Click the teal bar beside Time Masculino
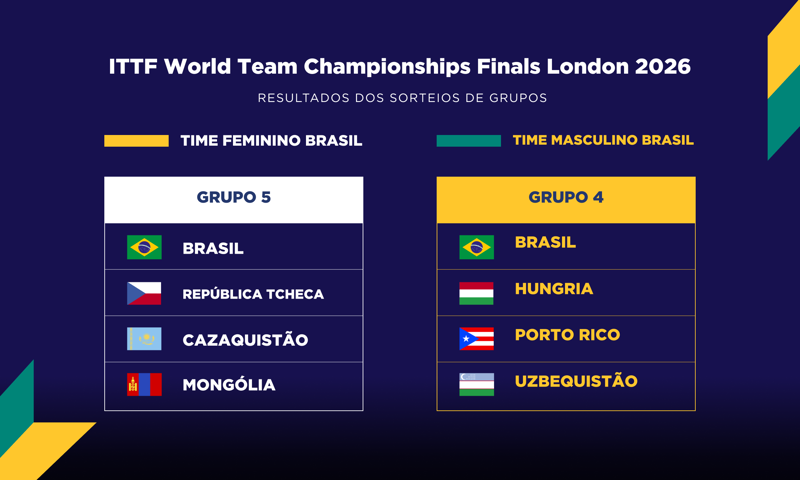Screen dimensions: 800x480 pyautogui.click(x=468, y=141)
